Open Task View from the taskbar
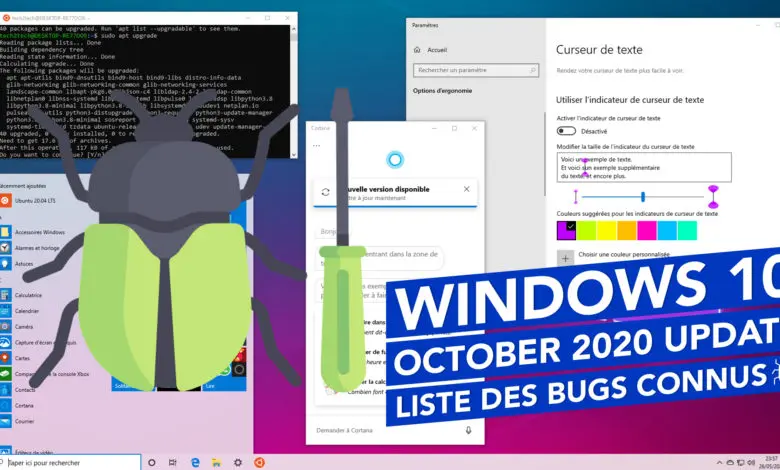Image resolution: width=780 pixels, height=470 pixels. point(173,463)
